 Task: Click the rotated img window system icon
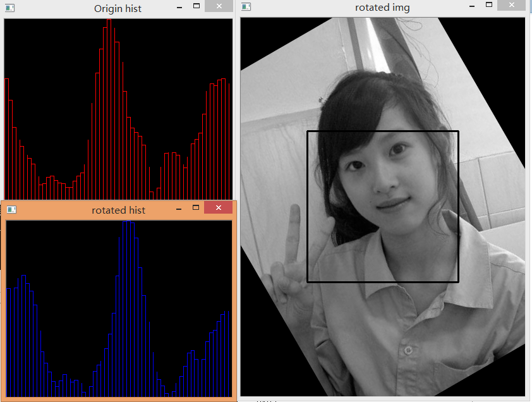click(x=246, y=7)
